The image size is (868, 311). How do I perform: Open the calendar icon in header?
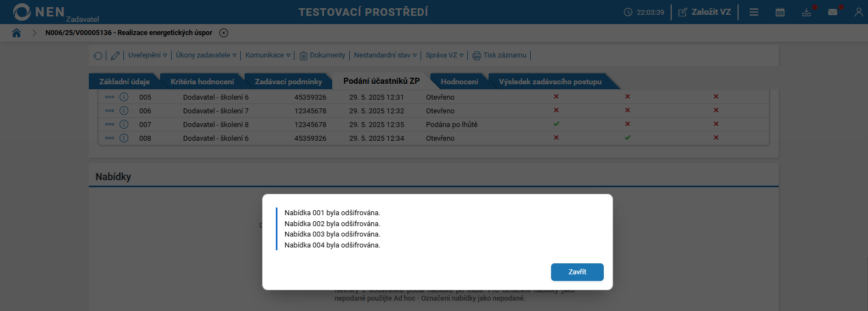(780, 12)
